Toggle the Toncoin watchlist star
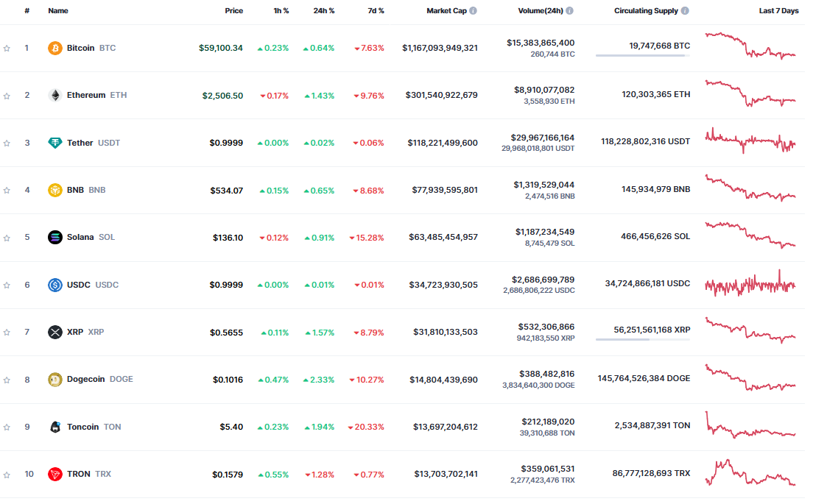 click(7, 427)
